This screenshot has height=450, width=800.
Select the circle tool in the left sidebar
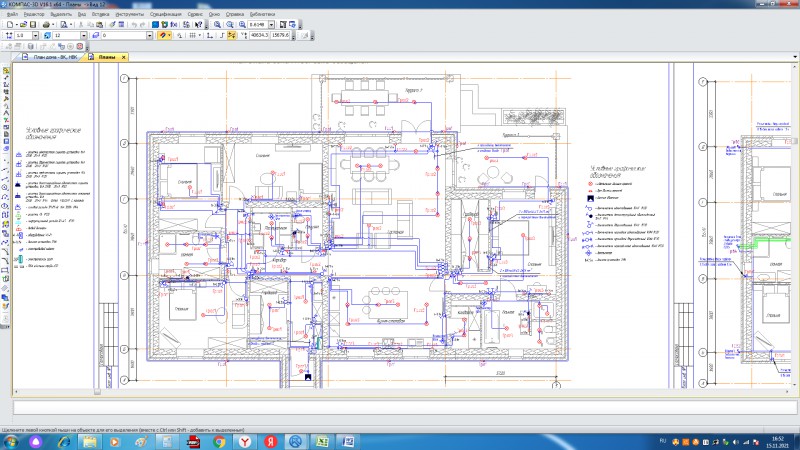pos(6,187)
